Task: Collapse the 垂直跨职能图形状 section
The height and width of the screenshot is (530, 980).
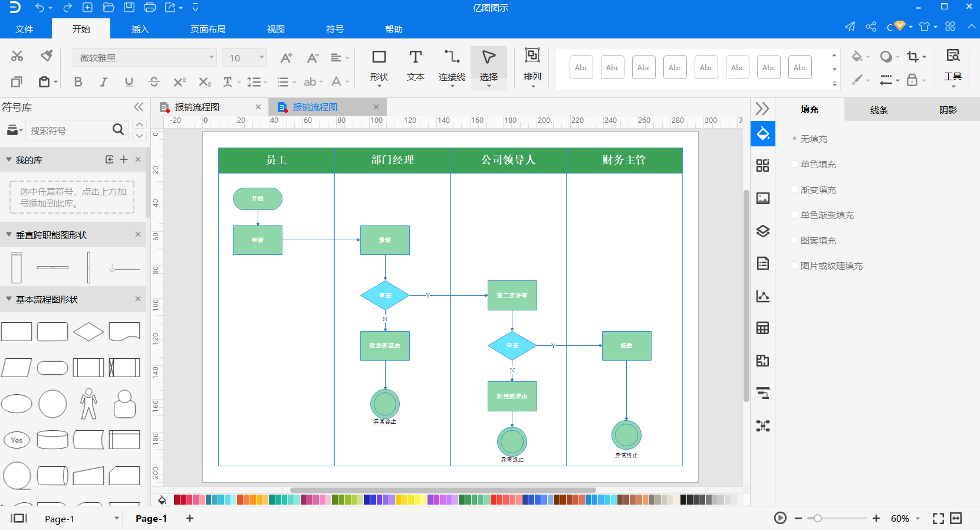Action: tap(9, 234)
